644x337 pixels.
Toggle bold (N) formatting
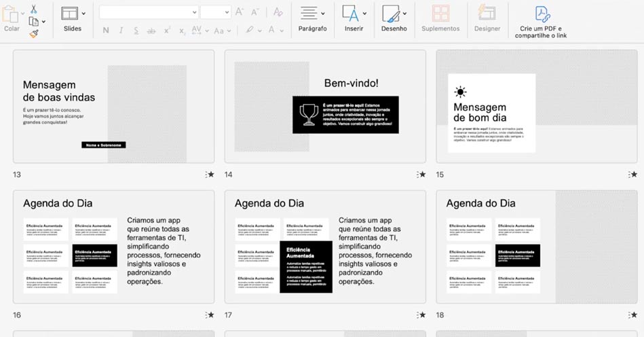pyautogui.click(x=106, y=31)
